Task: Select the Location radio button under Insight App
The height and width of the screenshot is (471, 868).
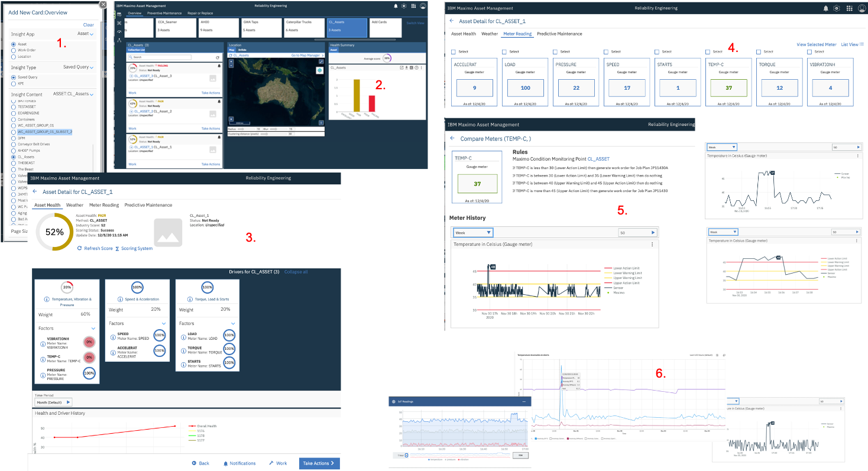Action: [14, 57]
